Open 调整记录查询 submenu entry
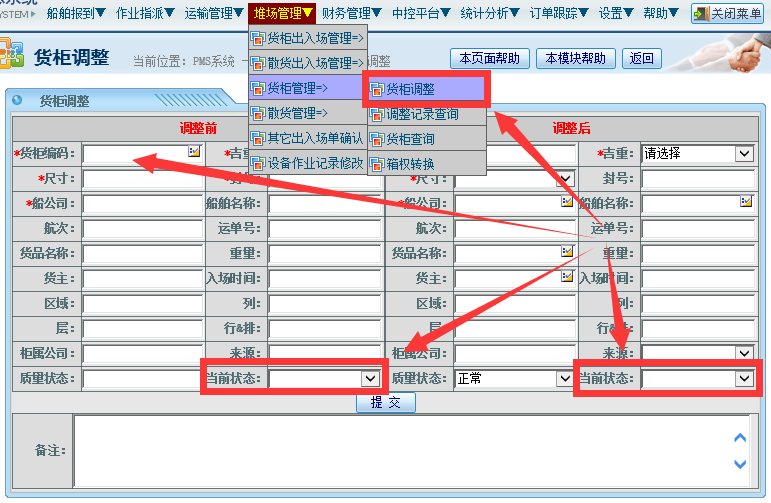This screenshot has height=503, width=771. 421,114
